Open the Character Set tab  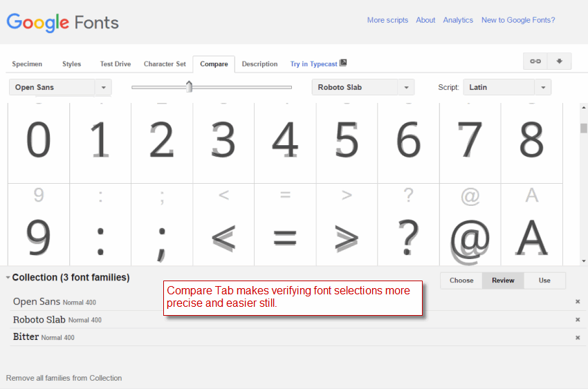[x=165, y=64]
